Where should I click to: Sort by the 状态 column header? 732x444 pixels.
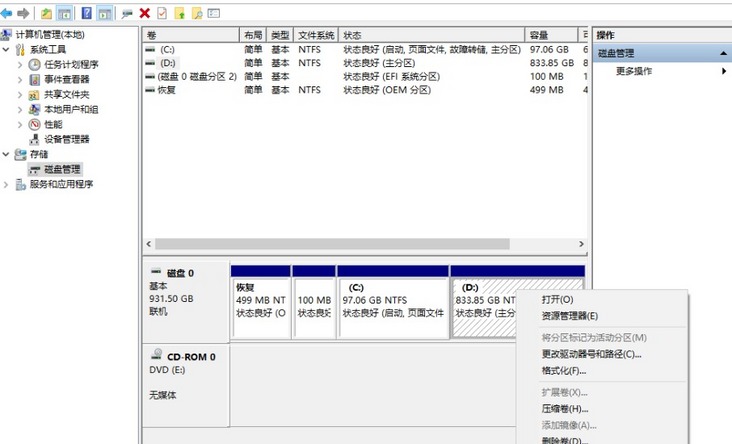(x=432, y=35)
